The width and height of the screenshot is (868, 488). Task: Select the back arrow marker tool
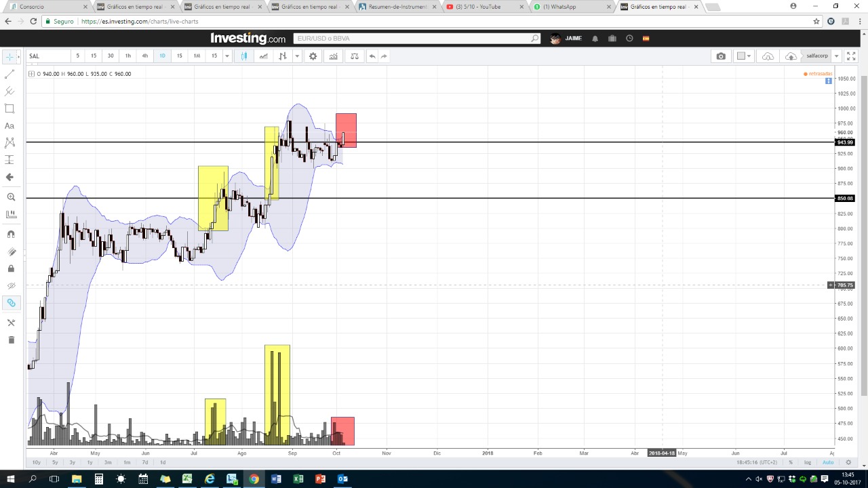click(9, 177)
